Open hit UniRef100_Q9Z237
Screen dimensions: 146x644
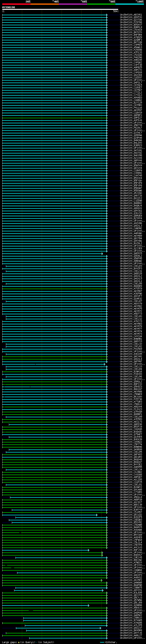pyautogui.click(x=131, y=628)
